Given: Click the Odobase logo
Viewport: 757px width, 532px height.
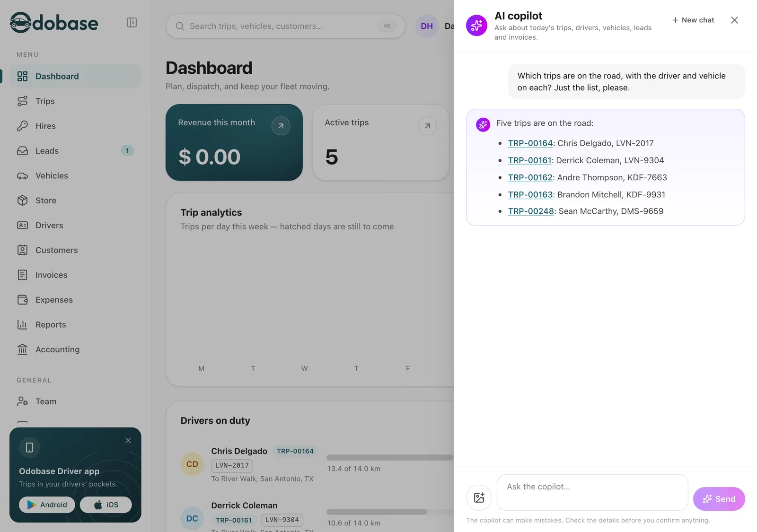Looking at the screenshot, I should 54,22.
